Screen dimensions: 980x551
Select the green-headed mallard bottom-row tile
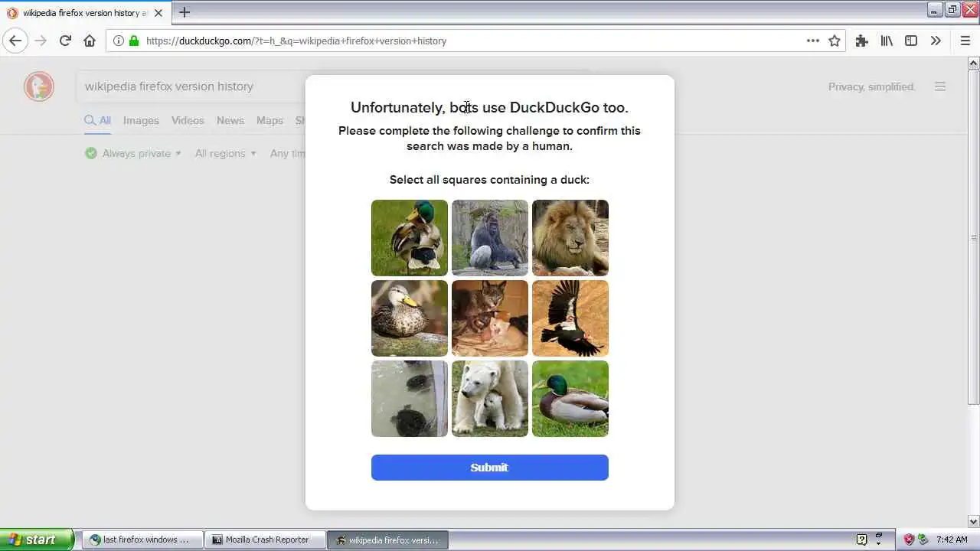[x=570, y=399]
